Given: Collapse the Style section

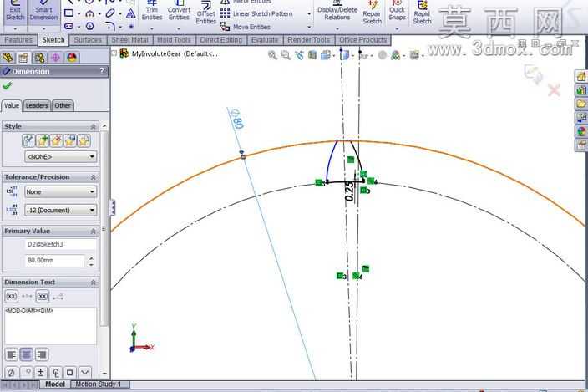Looking at the screenshot, I should coord(93,127).
